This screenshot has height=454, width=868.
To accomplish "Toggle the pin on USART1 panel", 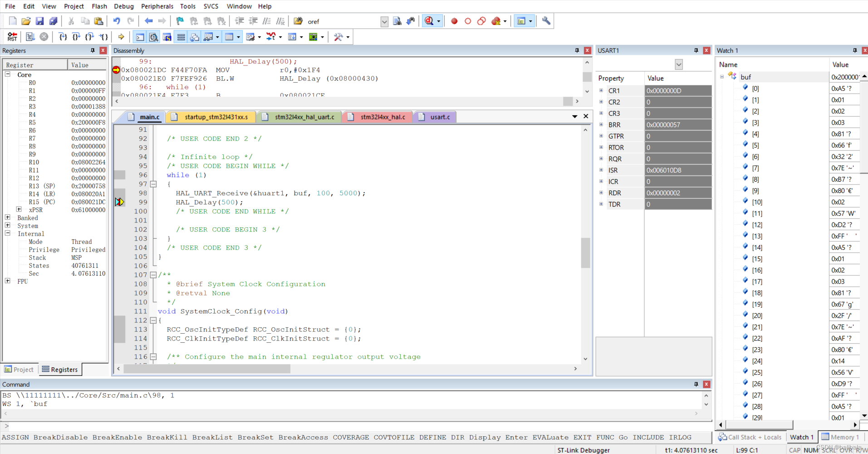I will pos(696,50).
